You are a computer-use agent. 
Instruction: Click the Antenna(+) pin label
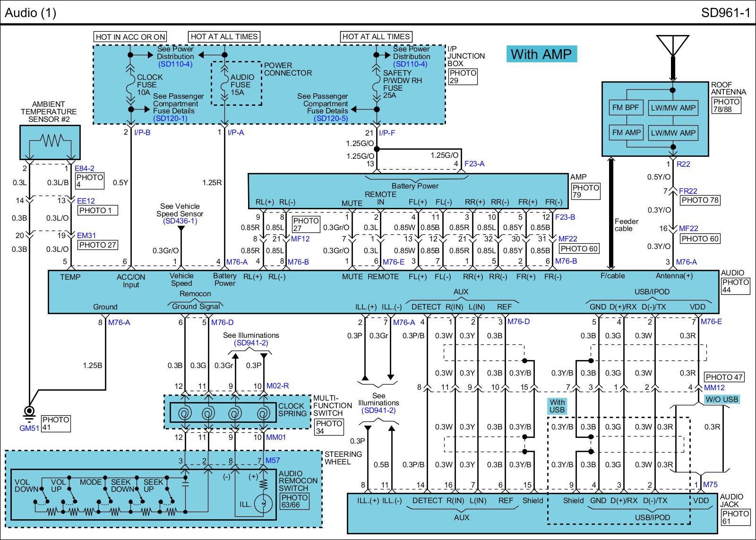pos(674,275)
